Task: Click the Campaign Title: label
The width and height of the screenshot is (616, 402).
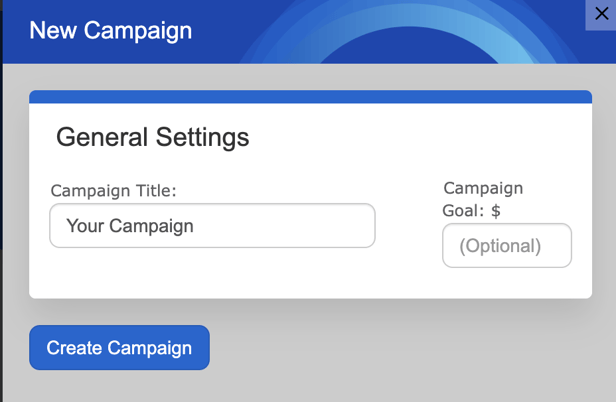Action: pos(114,191)
